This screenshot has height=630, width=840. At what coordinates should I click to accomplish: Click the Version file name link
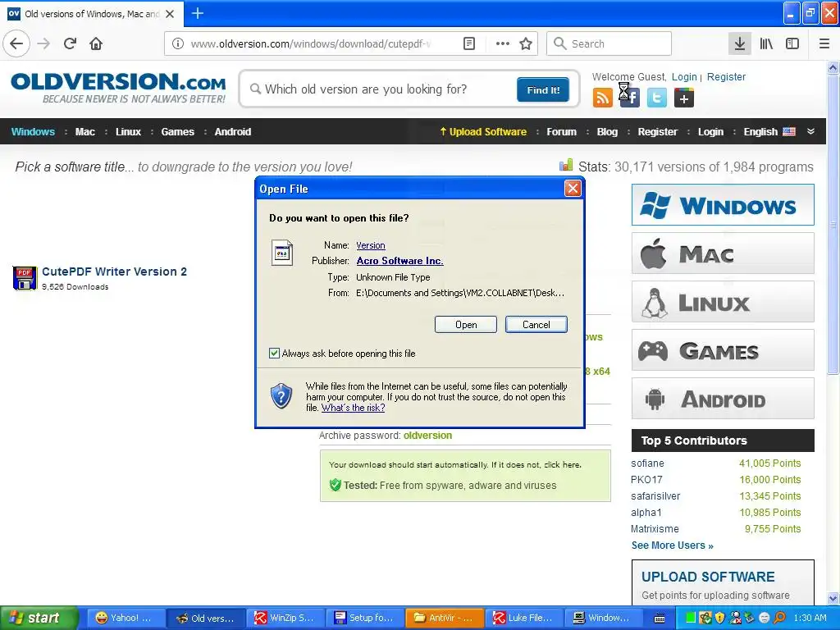pos(371,245)
